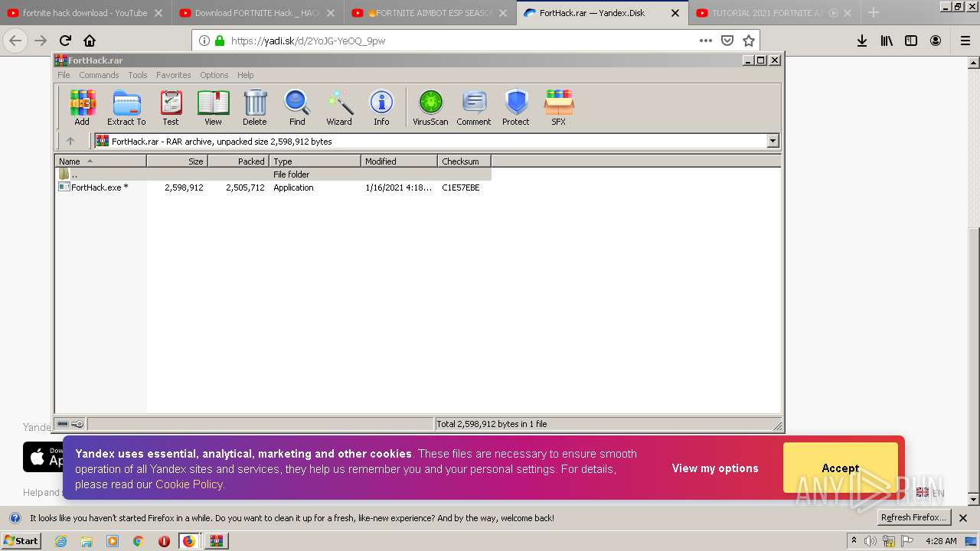Open Internet Explorer from taskbar
The height and width of the screenshot is (551, 980).
tap(61, 541)
